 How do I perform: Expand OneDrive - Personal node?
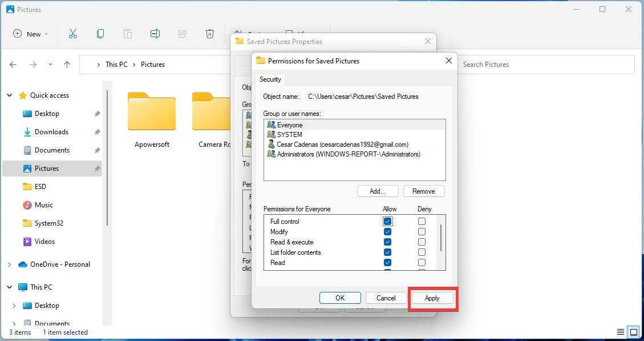(x=10, y=264)
